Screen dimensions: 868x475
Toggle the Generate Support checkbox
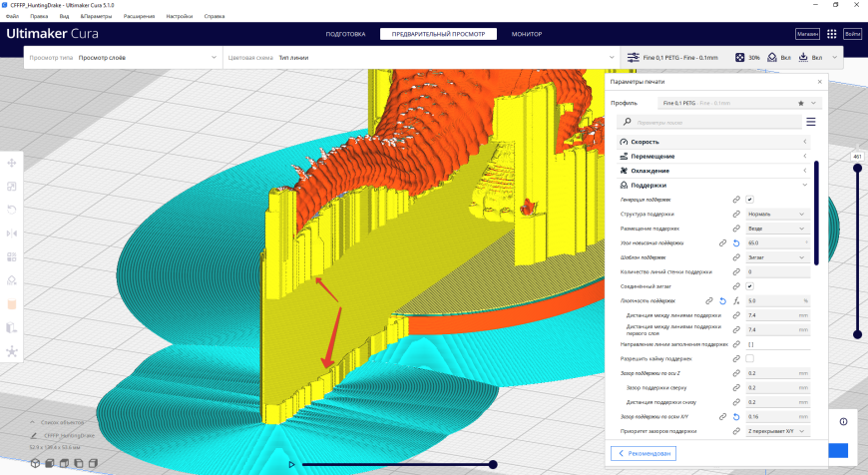click(749, 200)
